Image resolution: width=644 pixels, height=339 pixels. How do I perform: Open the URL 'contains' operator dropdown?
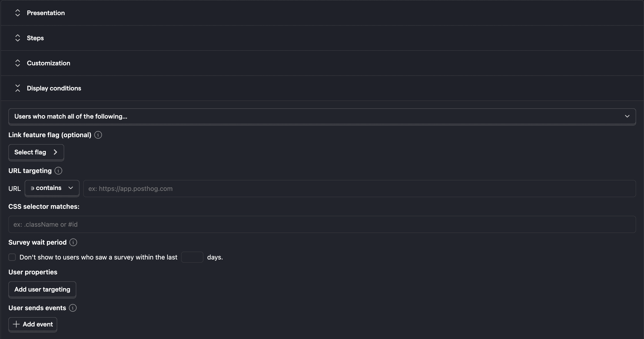[x=52, y=188]
